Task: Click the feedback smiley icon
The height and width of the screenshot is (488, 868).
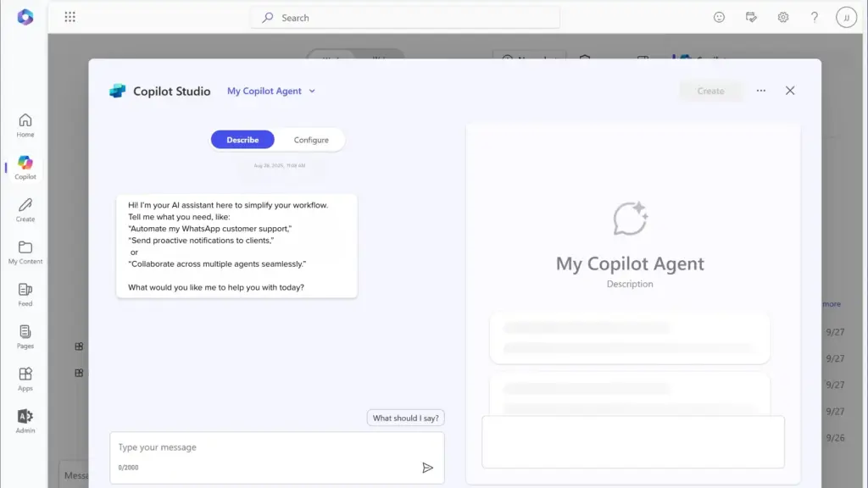Action: coord(720,17)
